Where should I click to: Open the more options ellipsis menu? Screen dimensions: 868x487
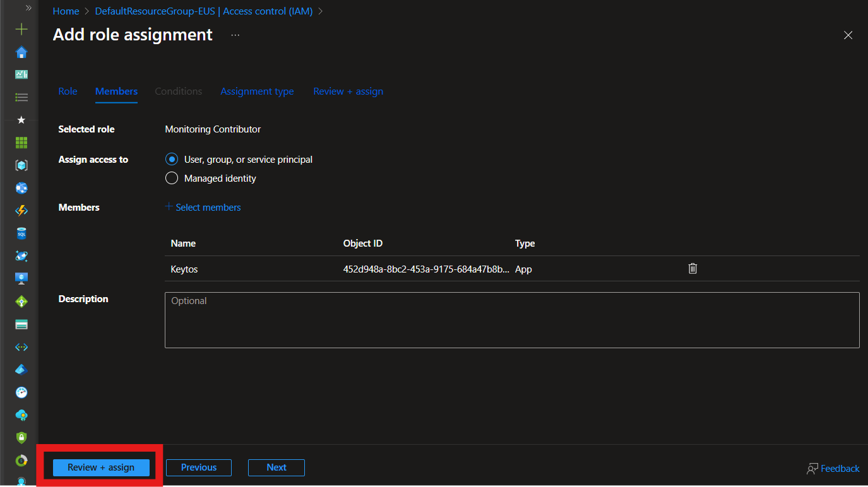[x=235, y=35]
